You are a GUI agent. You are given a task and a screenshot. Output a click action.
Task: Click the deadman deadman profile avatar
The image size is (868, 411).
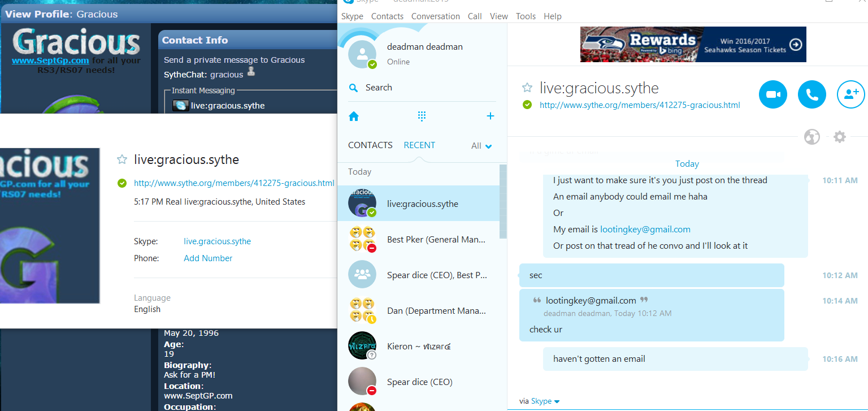[362, 54]
